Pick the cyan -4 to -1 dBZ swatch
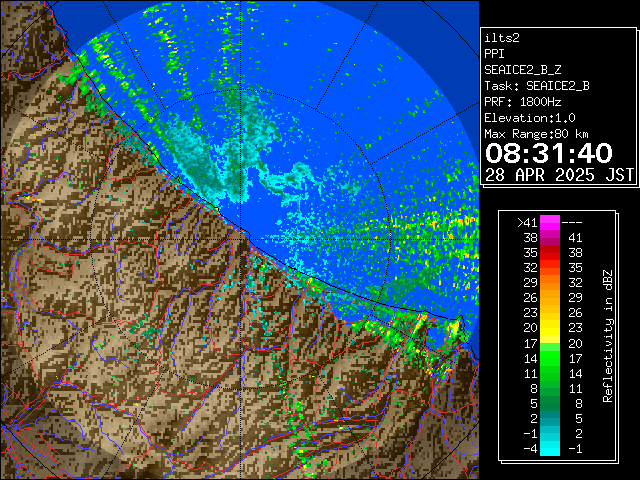The image size is (640, 480). (550, 449)
